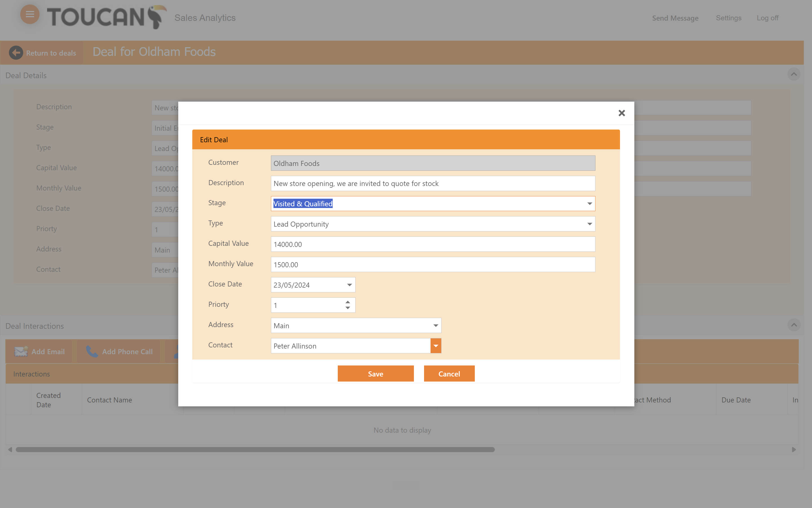812x508 pixels.
Task: Click the disabled Customer field Oldham Foods
Action: 433,163
